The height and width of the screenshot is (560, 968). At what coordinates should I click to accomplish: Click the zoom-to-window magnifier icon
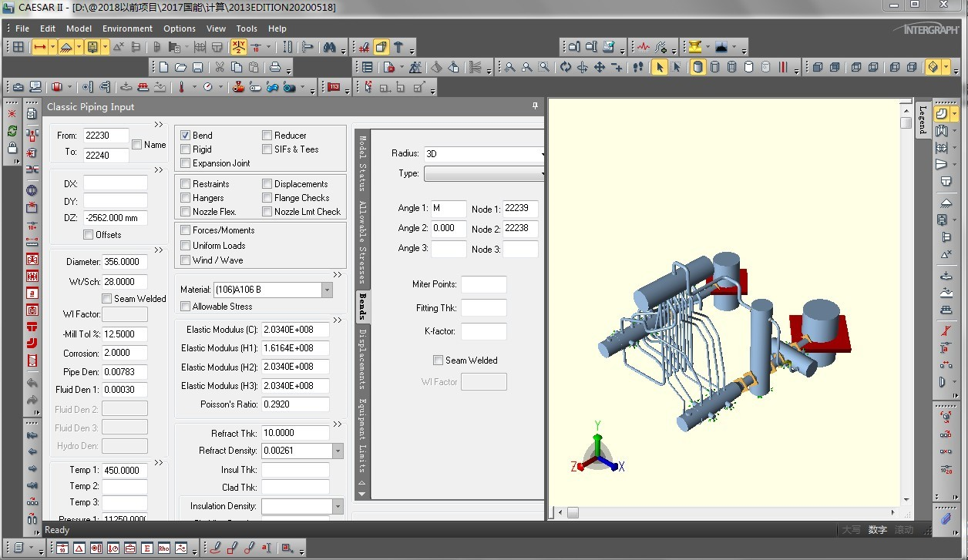544,67
